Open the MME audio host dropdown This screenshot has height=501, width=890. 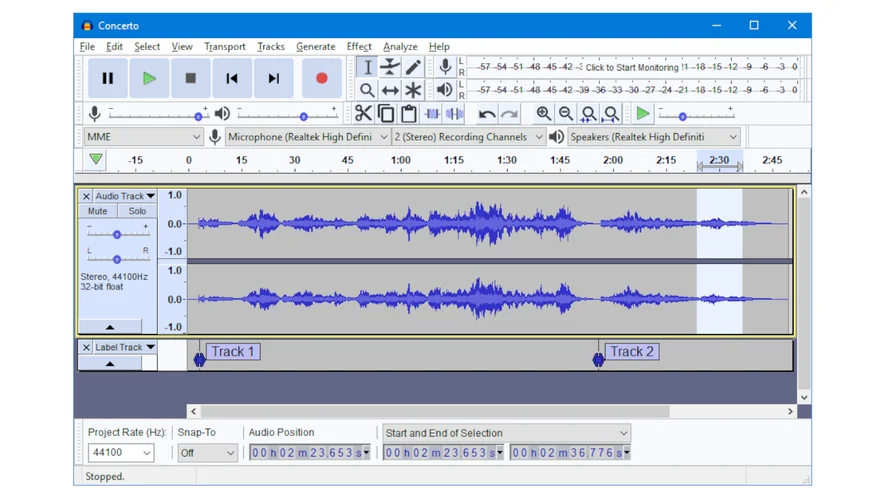143,137
